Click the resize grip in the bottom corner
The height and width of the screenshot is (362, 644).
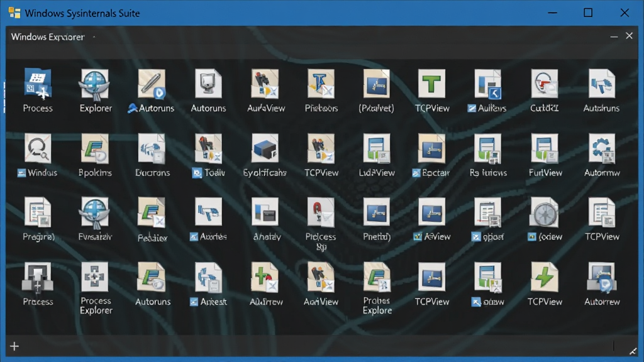click(633, 351)
